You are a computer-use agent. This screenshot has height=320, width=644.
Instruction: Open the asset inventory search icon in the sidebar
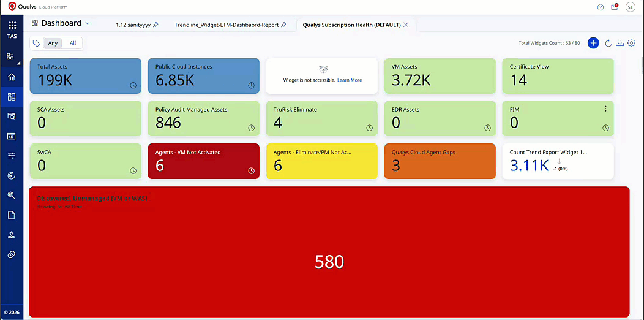12,116
